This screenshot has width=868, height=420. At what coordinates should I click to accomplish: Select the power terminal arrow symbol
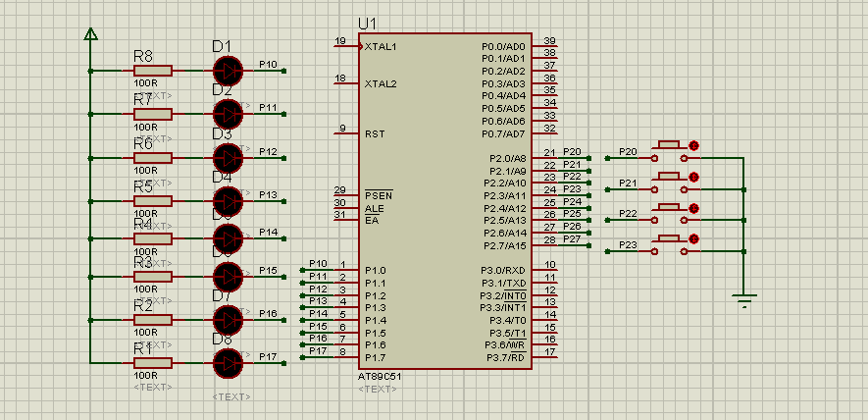(x=90, y=33)
